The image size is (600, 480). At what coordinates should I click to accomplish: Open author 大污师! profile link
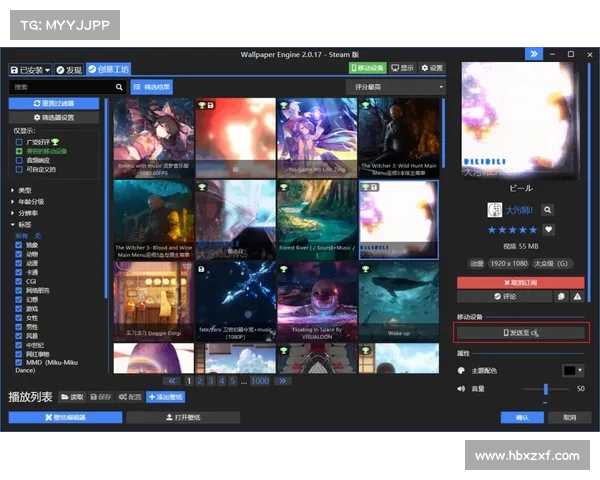click(519, 210)
